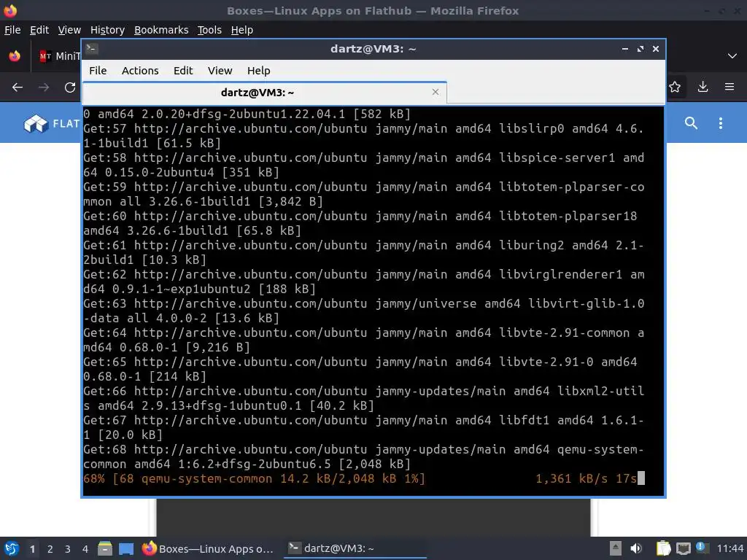Click the download speed 1,361 kB/s text
The image size is (747, 560).
572,478
